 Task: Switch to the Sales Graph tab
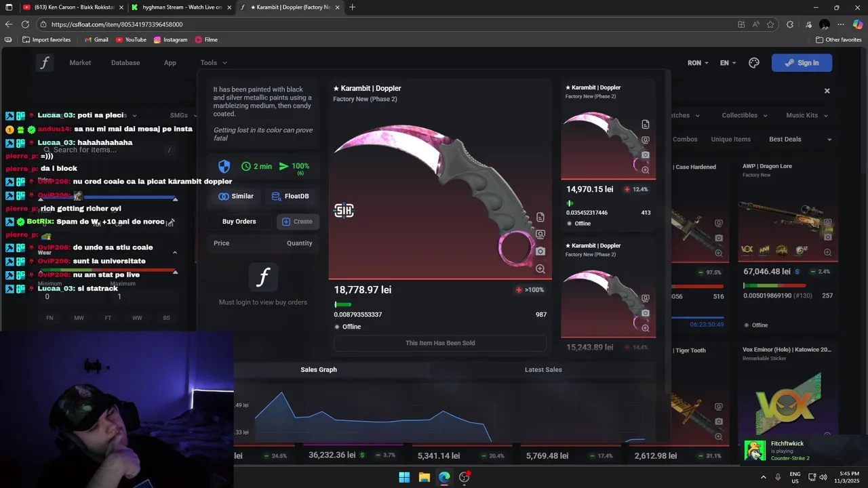point(319,370)
